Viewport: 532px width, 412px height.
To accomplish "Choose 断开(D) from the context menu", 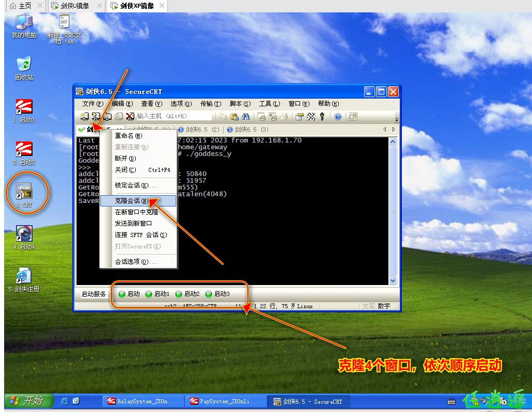I will click(138, 159).
